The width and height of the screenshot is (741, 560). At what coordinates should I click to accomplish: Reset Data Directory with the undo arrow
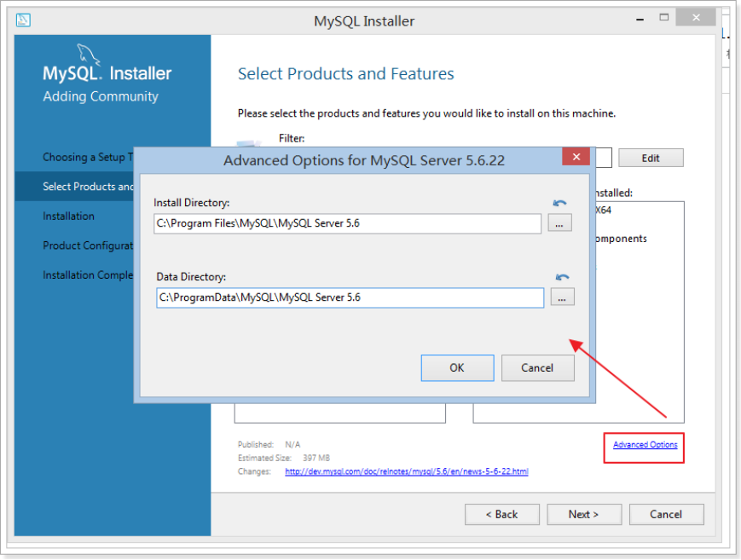562,277
